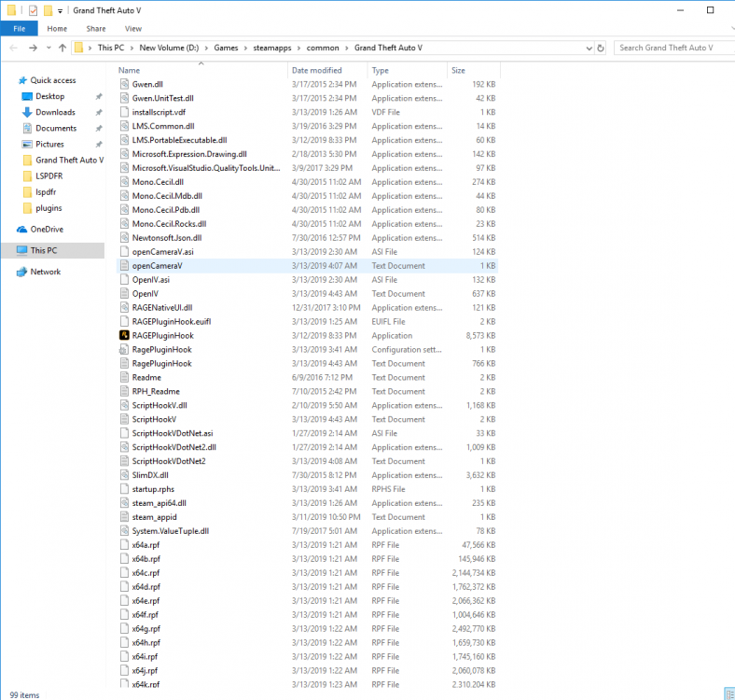Go up one folder level arrow
Screen dimensions: 735x700
click(x=62, y=48)
